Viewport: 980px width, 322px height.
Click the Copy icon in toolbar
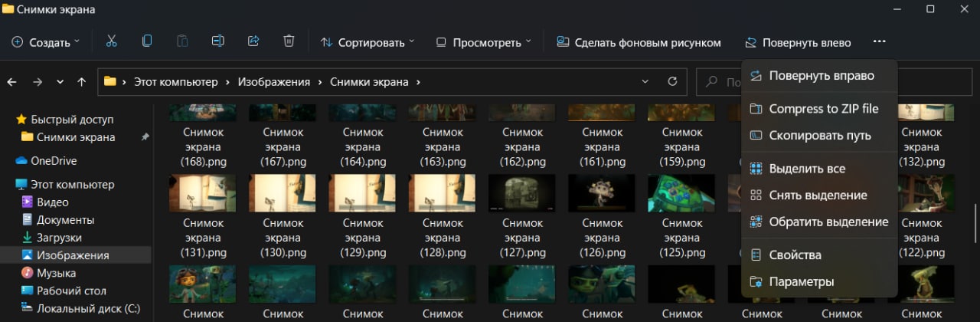click(x=147, y=41)
